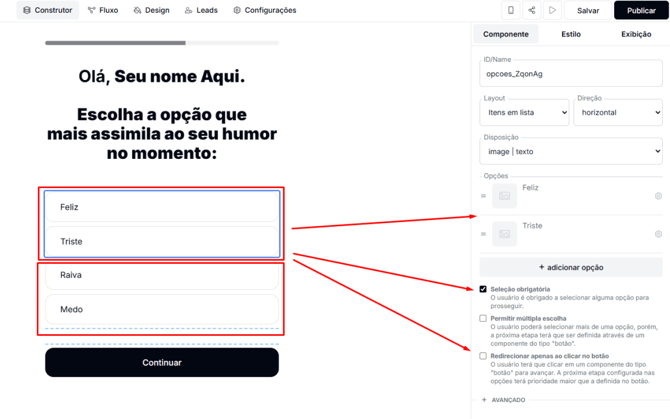Viewport: 670px width, 419px height.
Task: Open the Direção dropdown
Action: [618, 112]
